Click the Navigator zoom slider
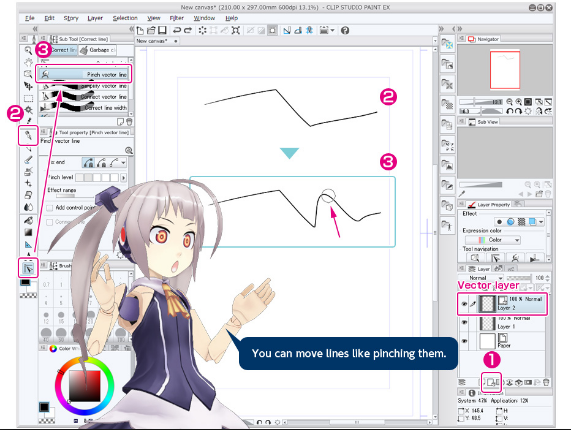This screenshot has height=430, width=571. pos(480,102)
